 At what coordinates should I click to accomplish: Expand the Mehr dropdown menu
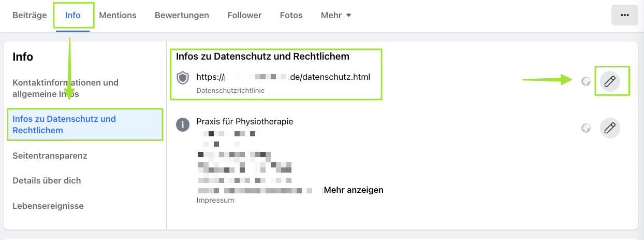(336, 15)
